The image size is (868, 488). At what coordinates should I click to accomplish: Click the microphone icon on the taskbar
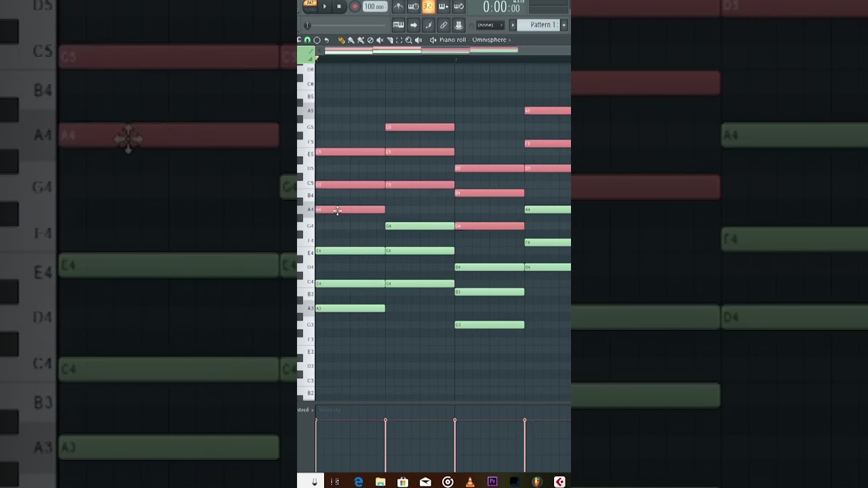(x=314, y=482)
